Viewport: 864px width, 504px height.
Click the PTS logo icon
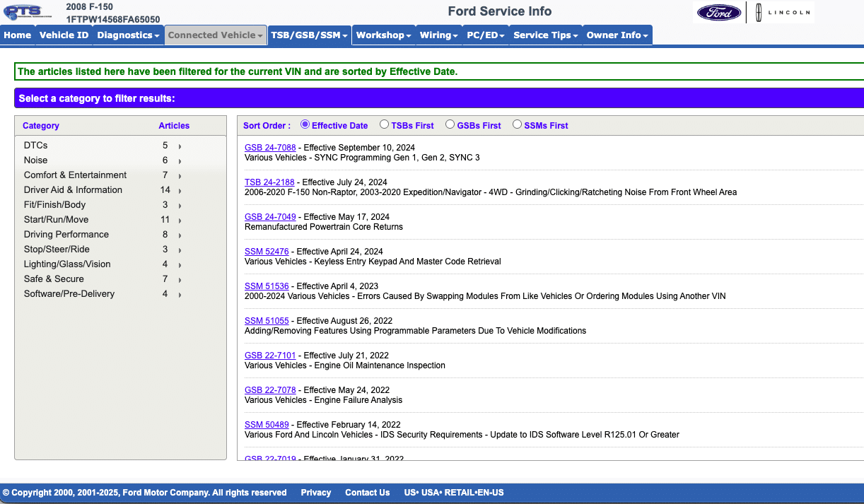pyautogui.click(x=23, y=12)
